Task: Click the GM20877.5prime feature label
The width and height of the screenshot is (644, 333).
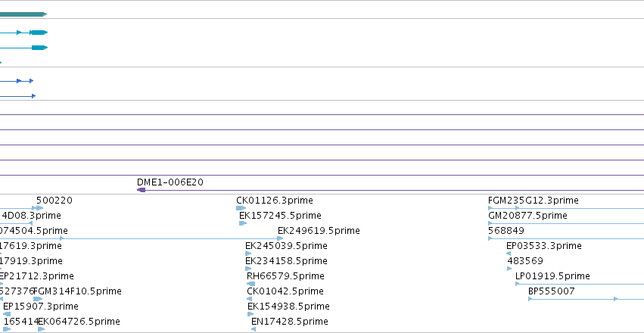Action: tap(527, 216)
